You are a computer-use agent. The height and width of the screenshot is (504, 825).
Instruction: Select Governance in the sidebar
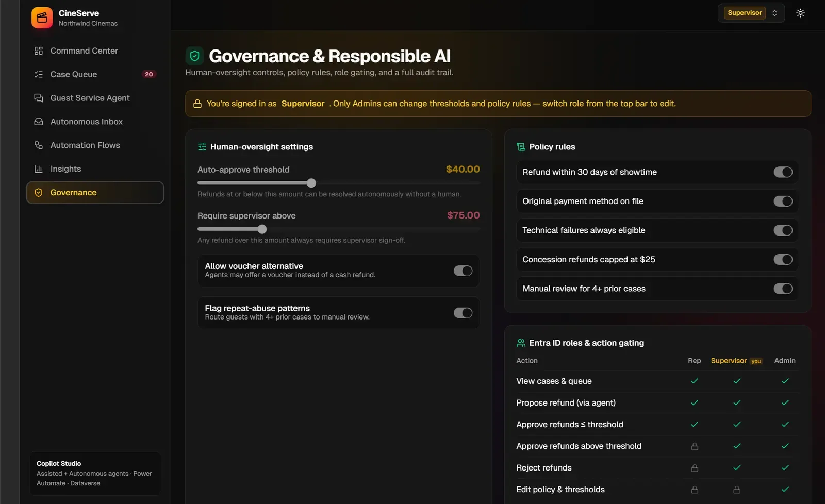(95, 193)
